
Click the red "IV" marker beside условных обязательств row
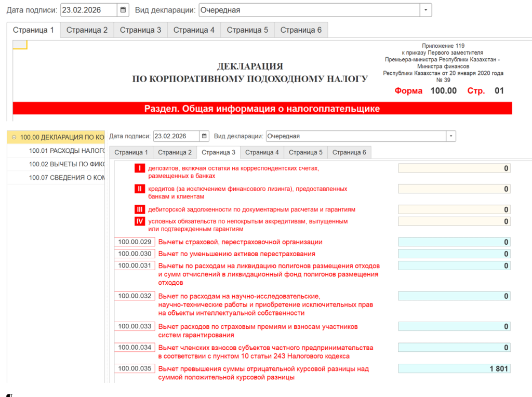click(139, 221)
